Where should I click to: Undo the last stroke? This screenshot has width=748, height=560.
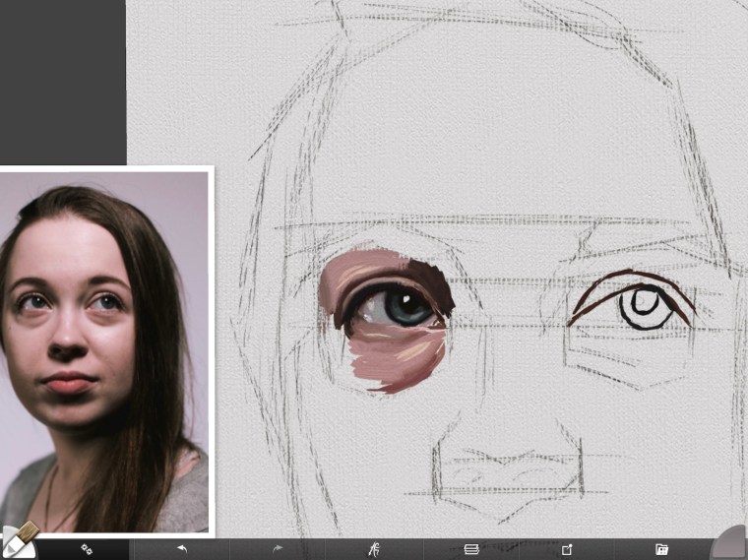pos(182,549)
